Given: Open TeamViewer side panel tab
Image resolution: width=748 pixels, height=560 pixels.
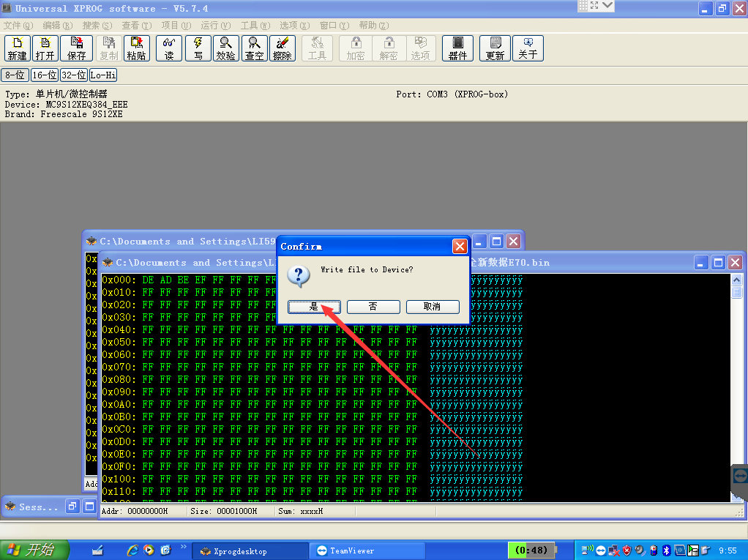Looking at the screenshot, I should point(740,477).
